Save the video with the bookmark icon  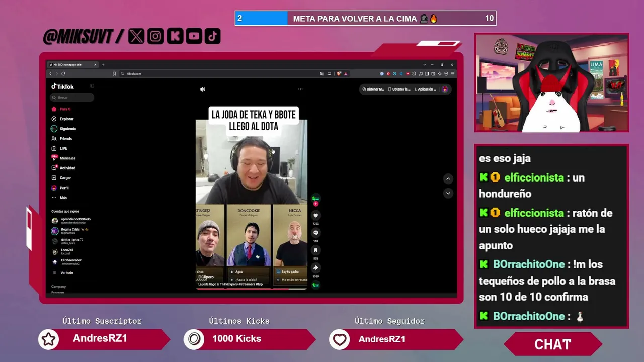point(316,250)
